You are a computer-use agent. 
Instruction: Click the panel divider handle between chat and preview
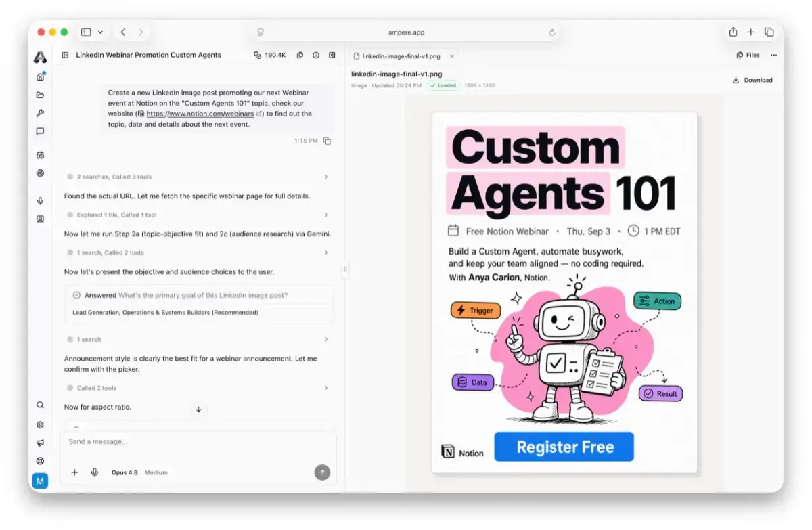(345, 269)
